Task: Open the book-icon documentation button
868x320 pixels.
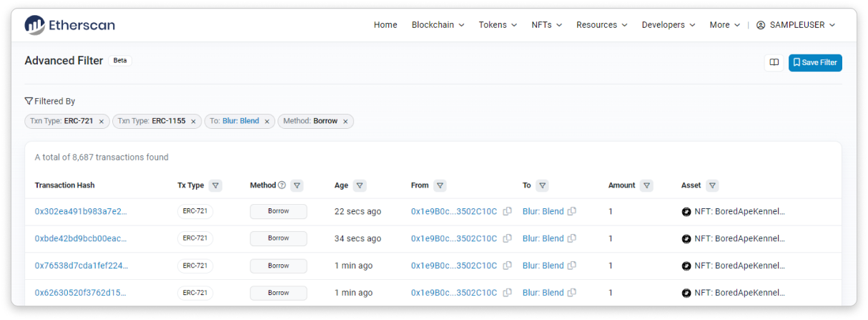Action: (774, 63)
